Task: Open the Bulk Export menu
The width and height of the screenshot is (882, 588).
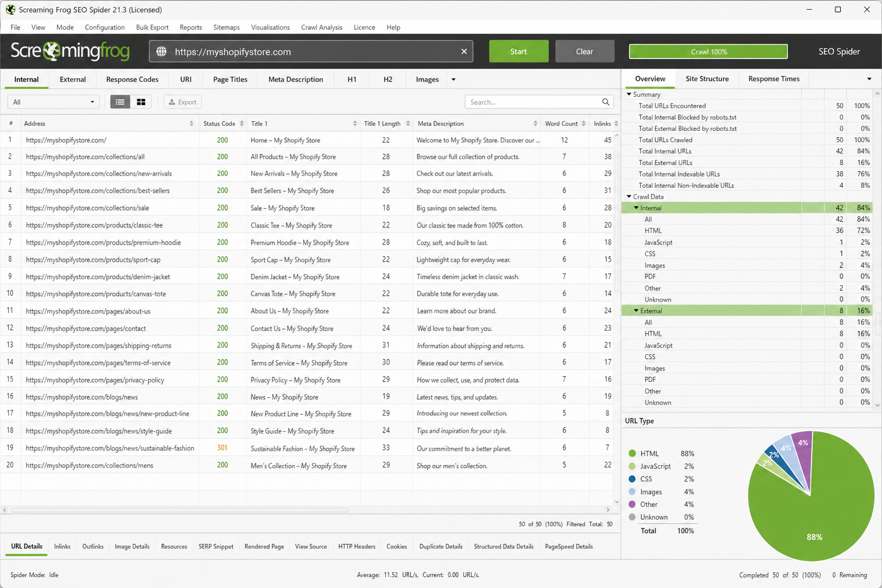Action: tap(152, 27)
